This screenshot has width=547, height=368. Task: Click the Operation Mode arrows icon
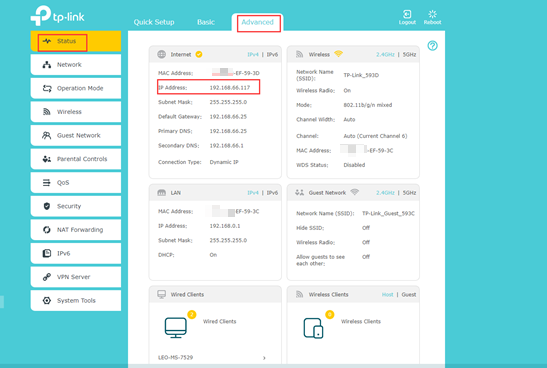tap(47, 88)
